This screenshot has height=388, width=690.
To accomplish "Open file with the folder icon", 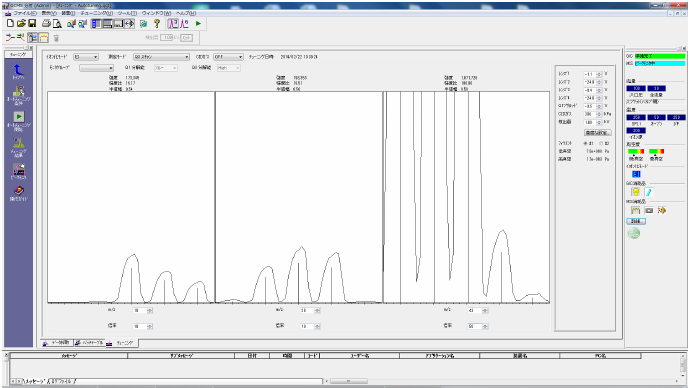I will pos(21,23).
